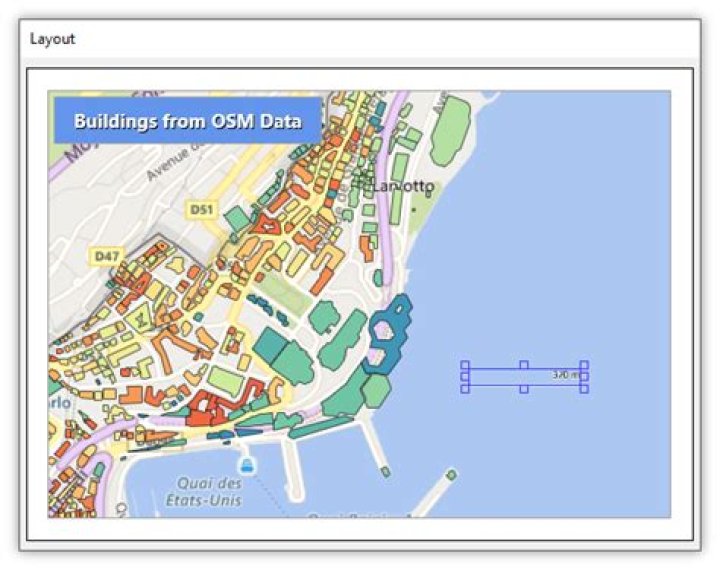The image size is (720, 570).
Task: Click the D47 road shield marker
Action: coord(107,256)
